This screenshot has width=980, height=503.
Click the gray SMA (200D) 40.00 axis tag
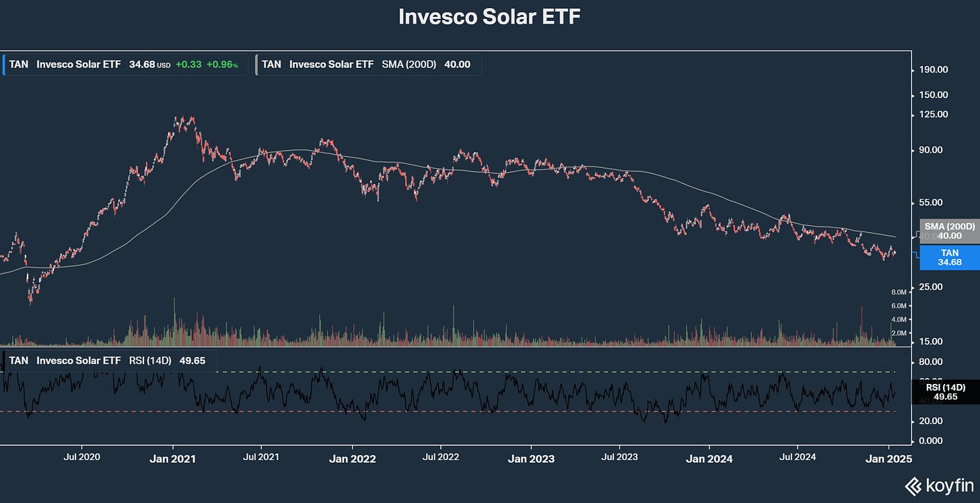[x=949, y=231]
